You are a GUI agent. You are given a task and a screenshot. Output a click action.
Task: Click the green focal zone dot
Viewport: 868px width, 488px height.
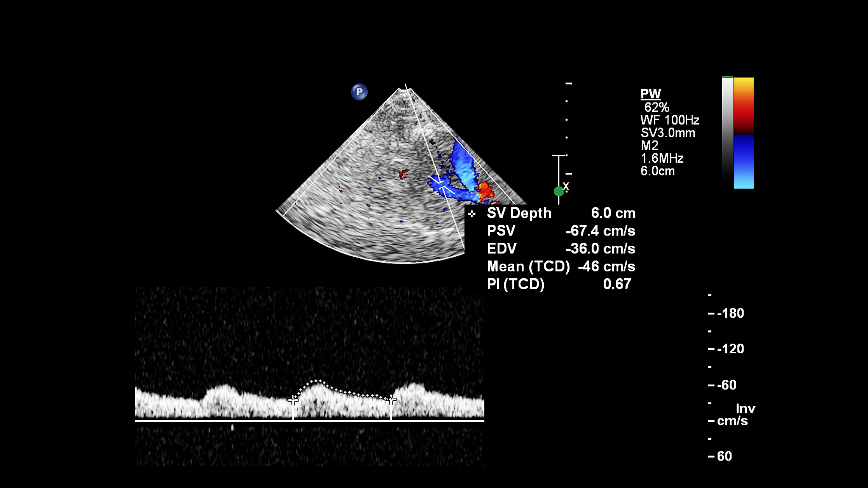[x=559, y=191]
